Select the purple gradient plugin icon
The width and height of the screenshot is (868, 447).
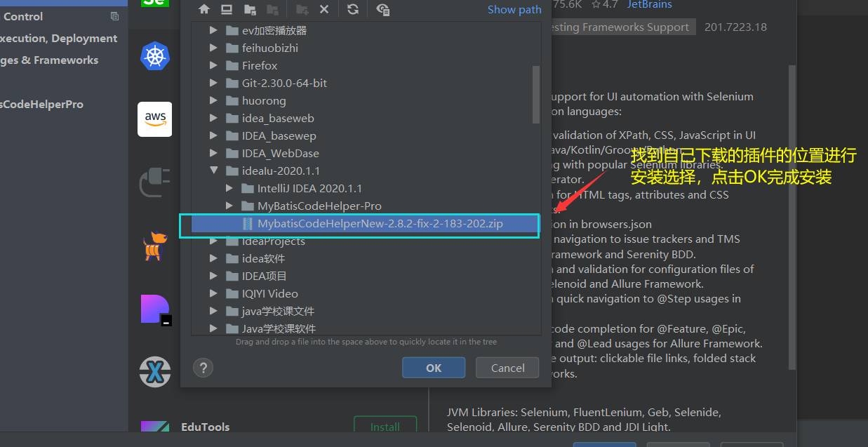point(155,309)
